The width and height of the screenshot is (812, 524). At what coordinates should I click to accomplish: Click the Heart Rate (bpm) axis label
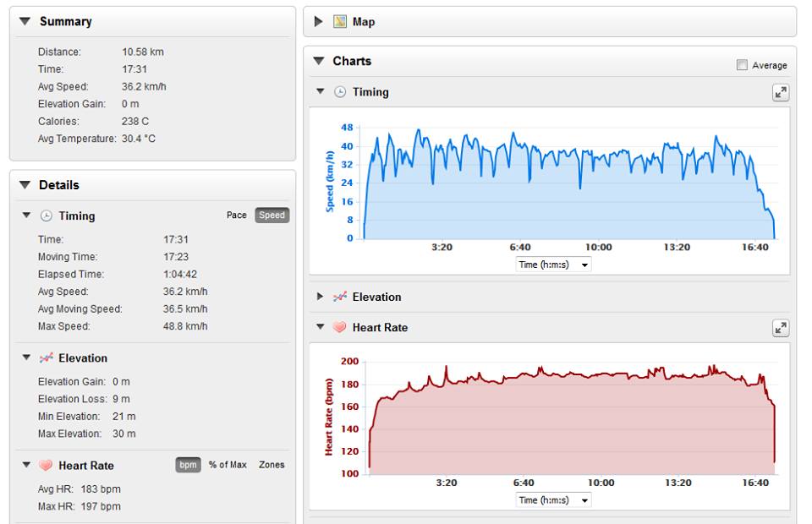pos(328,417)
